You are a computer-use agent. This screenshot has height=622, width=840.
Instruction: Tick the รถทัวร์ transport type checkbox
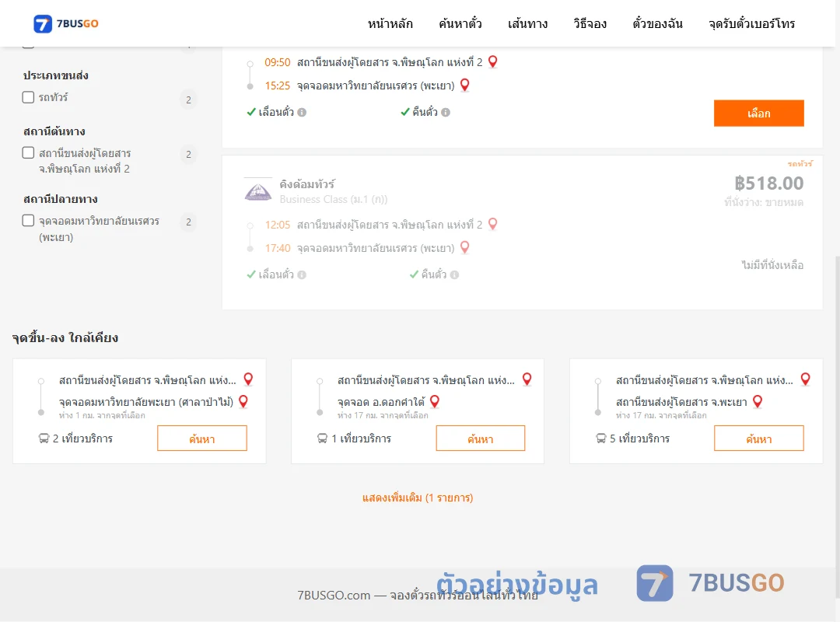(29, 97)
